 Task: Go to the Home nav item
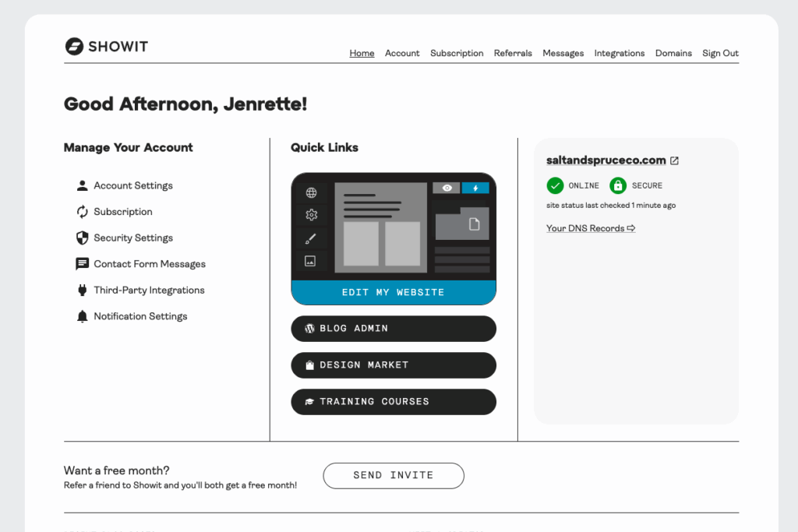(x=362, y=54)
